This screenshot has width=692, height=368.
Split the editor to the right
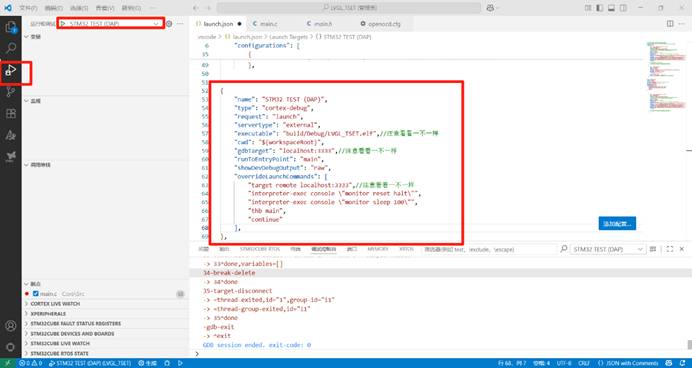[x=670, y=23]
